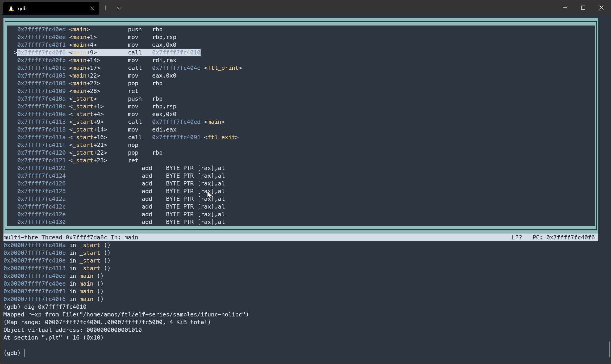This screenshot has width=611, height=364.
Task: Open a new terminal tab
Action: pos(106,8)
